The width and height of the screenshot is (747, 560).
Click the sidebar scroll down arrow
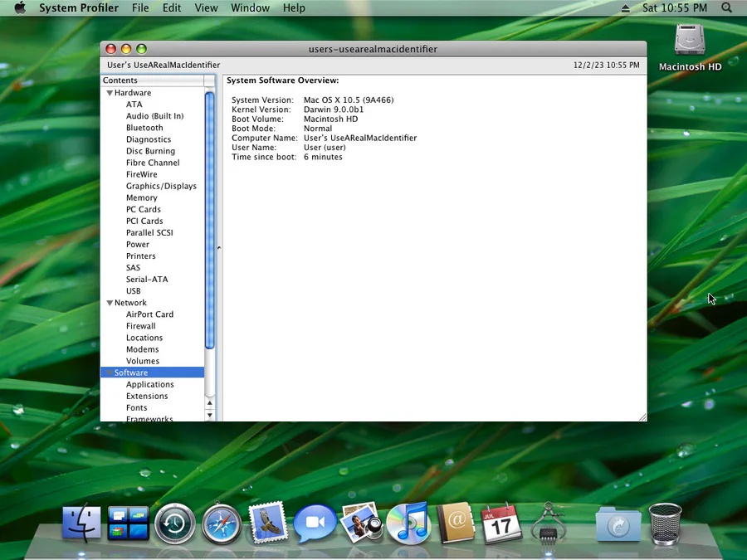(210, 416)
